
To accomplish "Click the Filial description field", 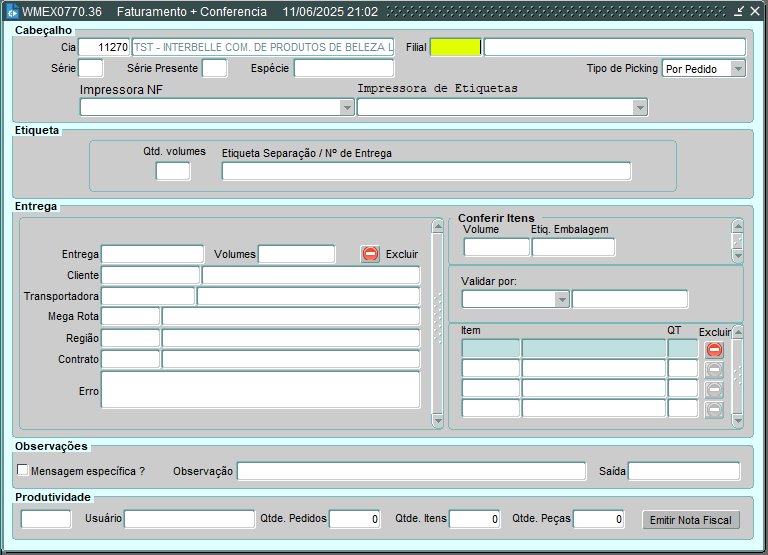I will tap(615, 47).
